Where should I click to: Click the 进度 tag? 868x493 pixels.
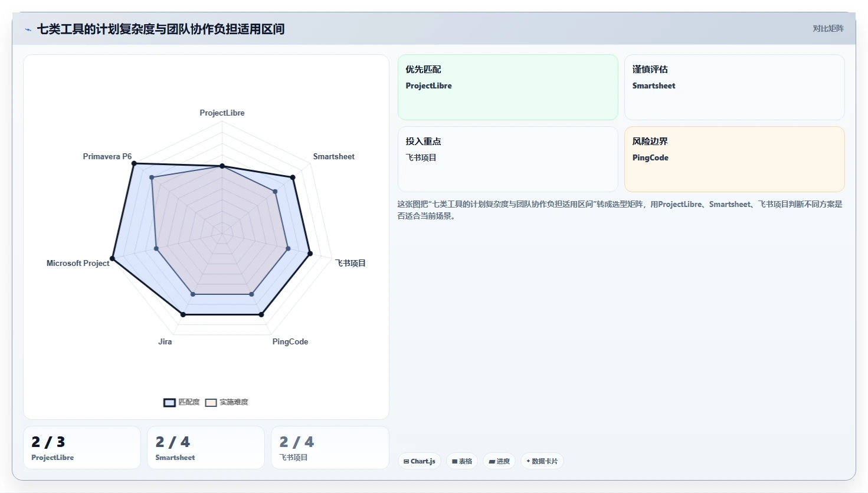click(x=499, y=461)
